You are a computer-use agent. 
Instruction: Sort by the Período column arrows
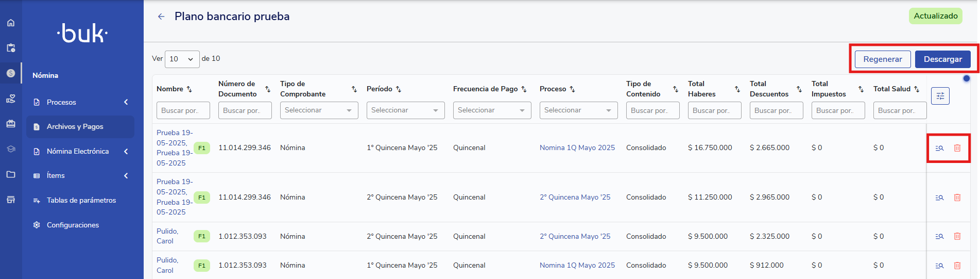[398, 89]
